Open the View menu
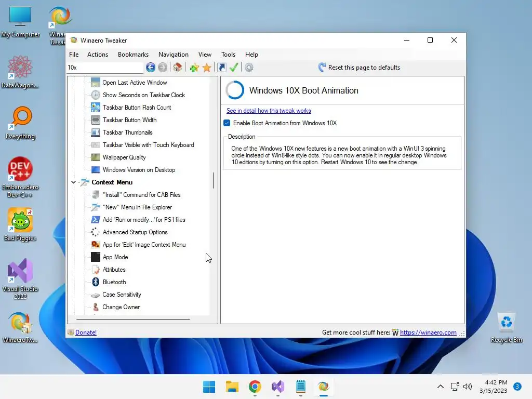The image size is (532, 399). (205, 54)
